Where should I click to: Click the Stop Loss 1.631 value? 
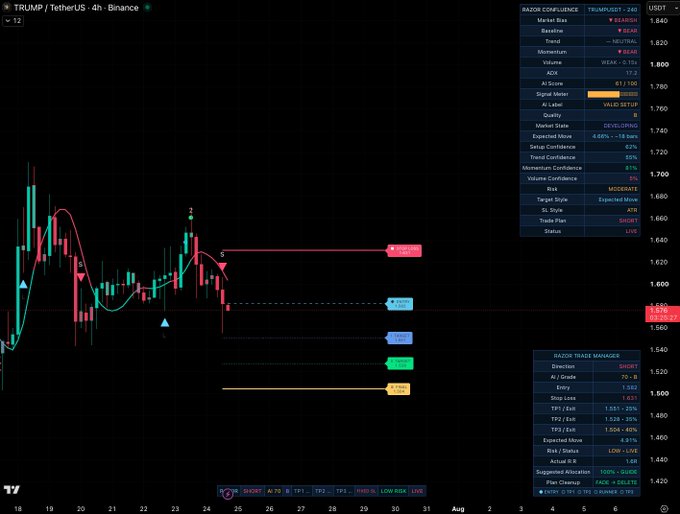(630, 398)
